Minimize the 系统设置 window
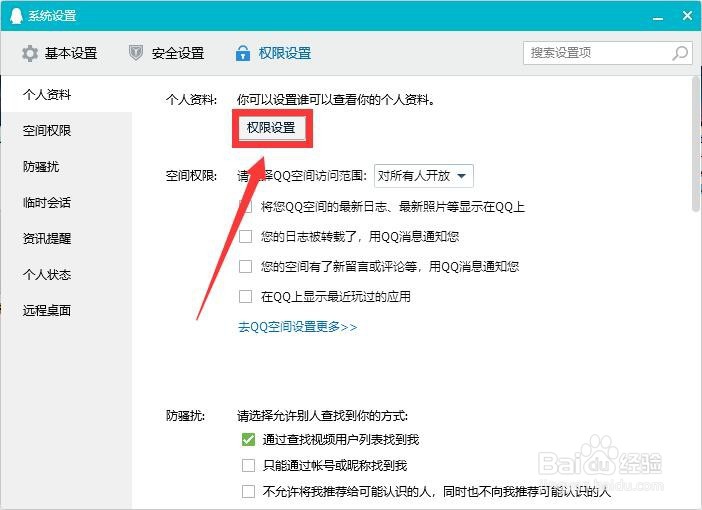Viewport: 702px width, 510px height. (658, 17)
